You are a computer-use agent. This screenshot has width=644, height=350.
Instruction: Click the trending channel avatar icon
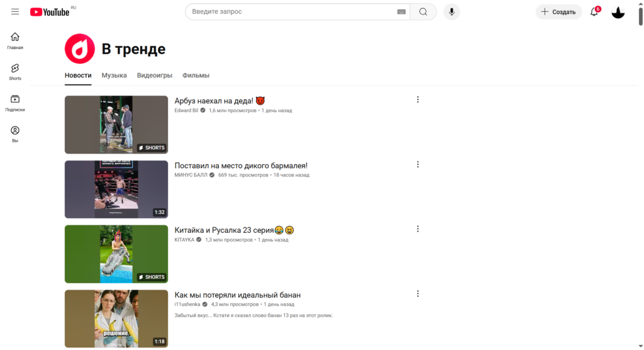[x=80, y=48]
